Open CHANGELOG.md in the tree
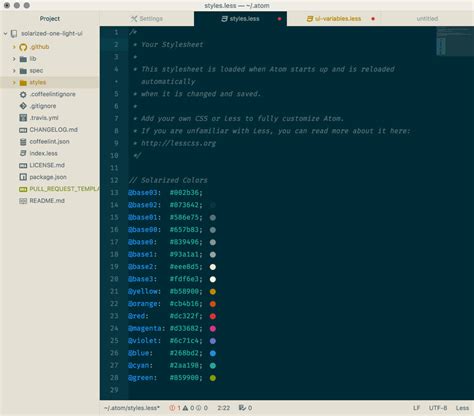 (53, 130)
